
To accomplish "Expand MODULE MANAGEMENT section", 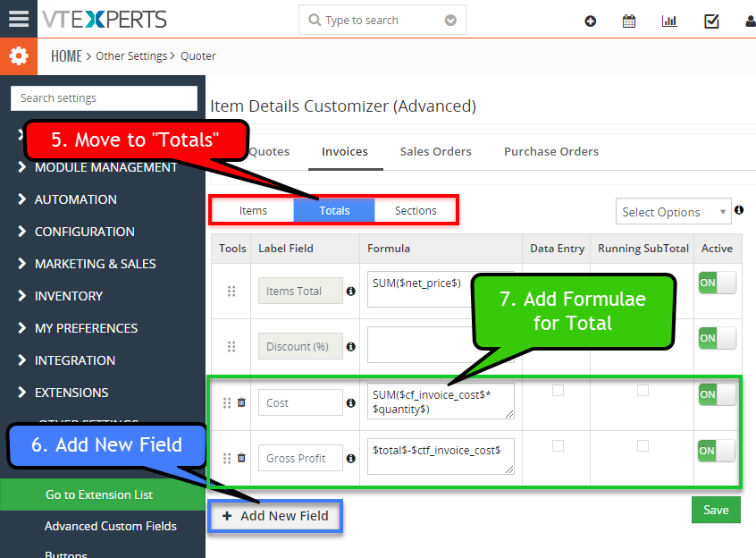I will coord(97,167).
